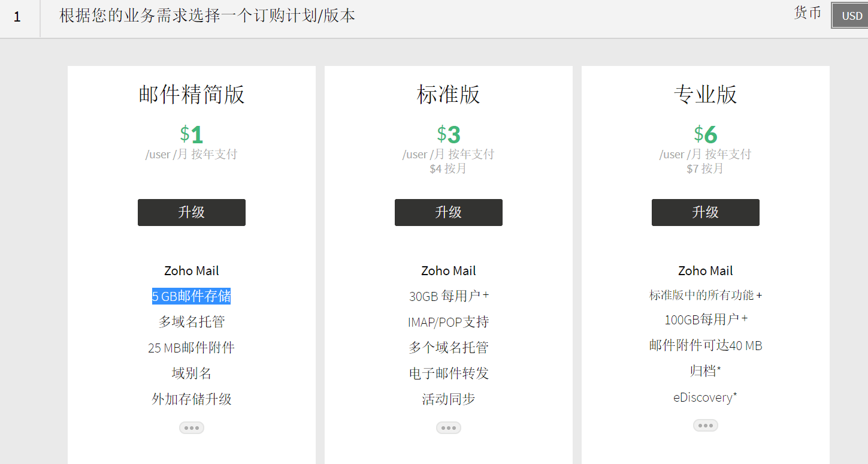Click the highlighted 5 GB邮件存储 text
Image resolution: width=868 pixels, height=464 pixels.
(192, 296)
